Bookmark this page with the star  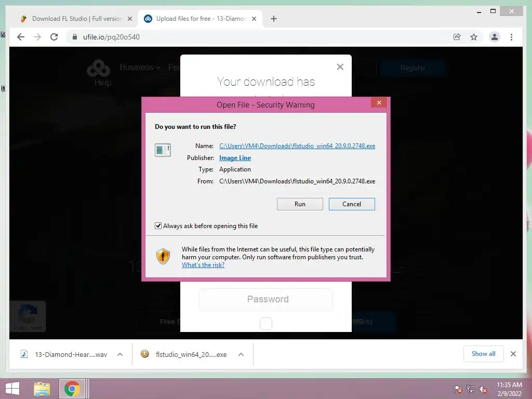474,37
